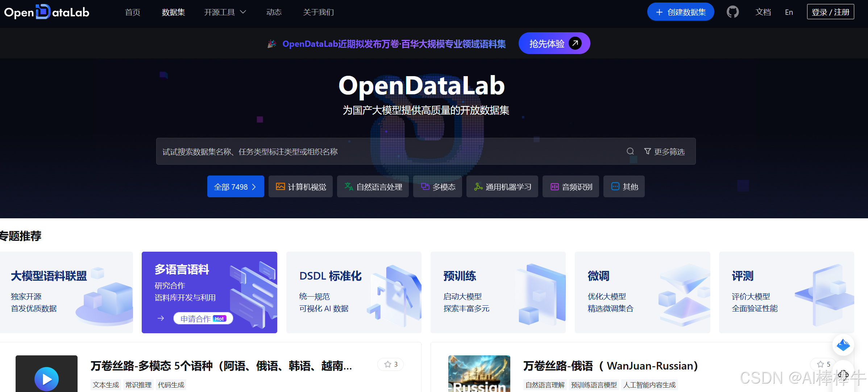This screenshot has height=392, width=868.
Task: Click the 其他 category icon
Action: [x=615, y=186]
